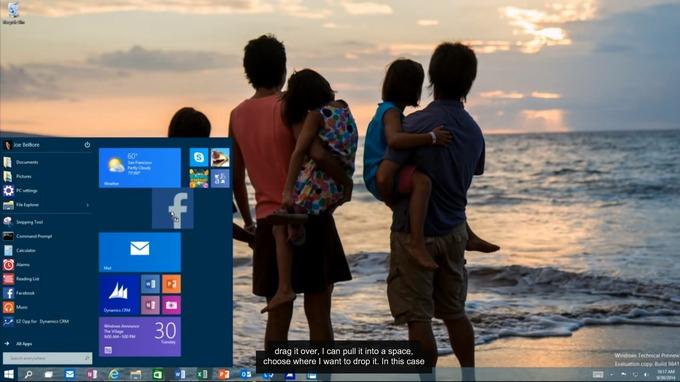Open the Skype tile
680x382 pixels.
[x=199, y=157]
